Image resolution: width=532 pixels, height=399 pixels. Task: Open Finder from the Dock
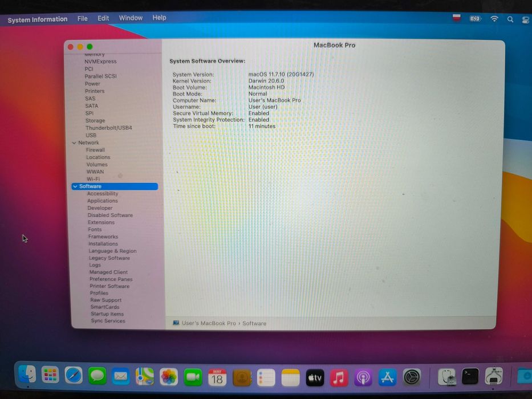click(x=27, y=374)
